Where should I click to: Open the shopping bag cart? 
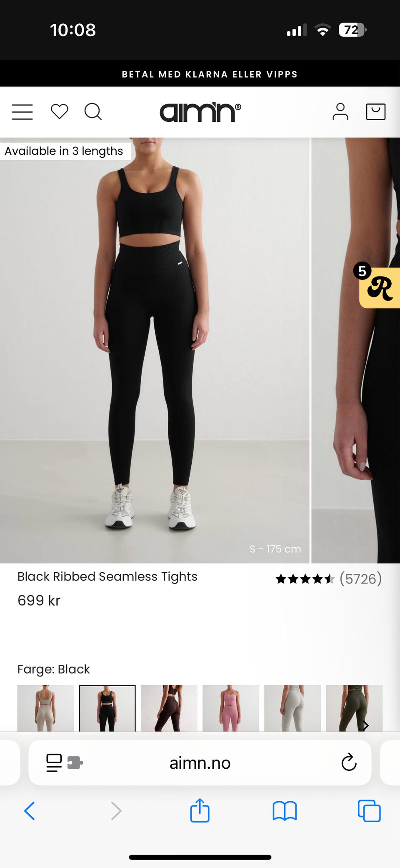pos(375,112)
